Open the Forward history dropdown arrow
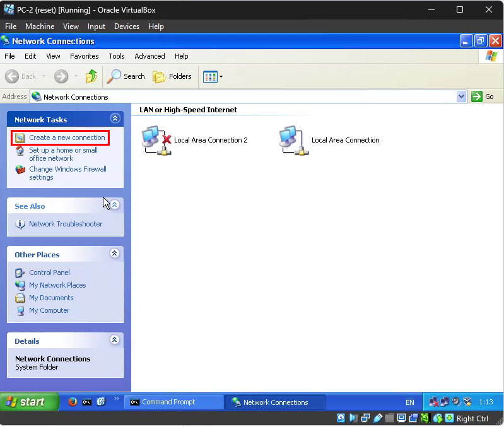The height and width of the screenshot is (427, 504). coord(76,76)
